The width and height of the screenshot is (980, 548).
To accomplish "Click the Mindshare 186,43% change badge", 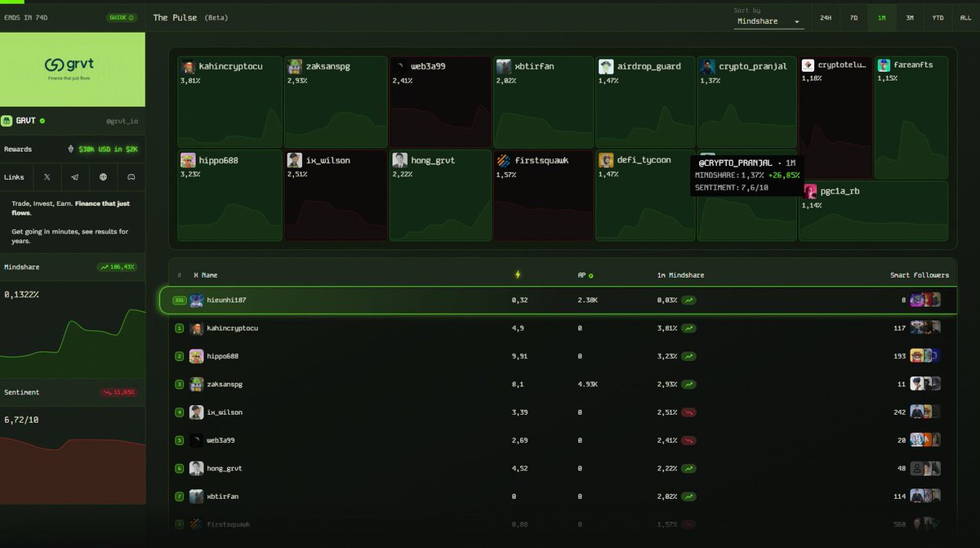I will [x=117, y=267].
